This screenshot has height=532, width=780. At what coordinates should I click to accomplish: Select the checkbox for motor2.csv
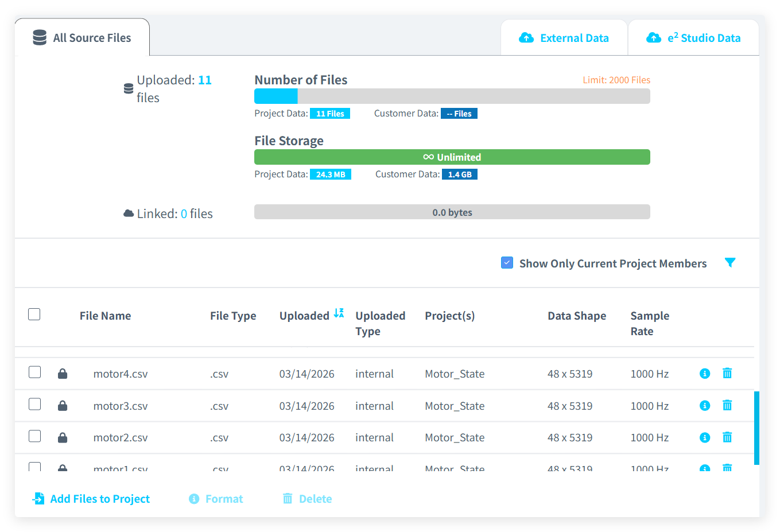(x=35, y=436)
